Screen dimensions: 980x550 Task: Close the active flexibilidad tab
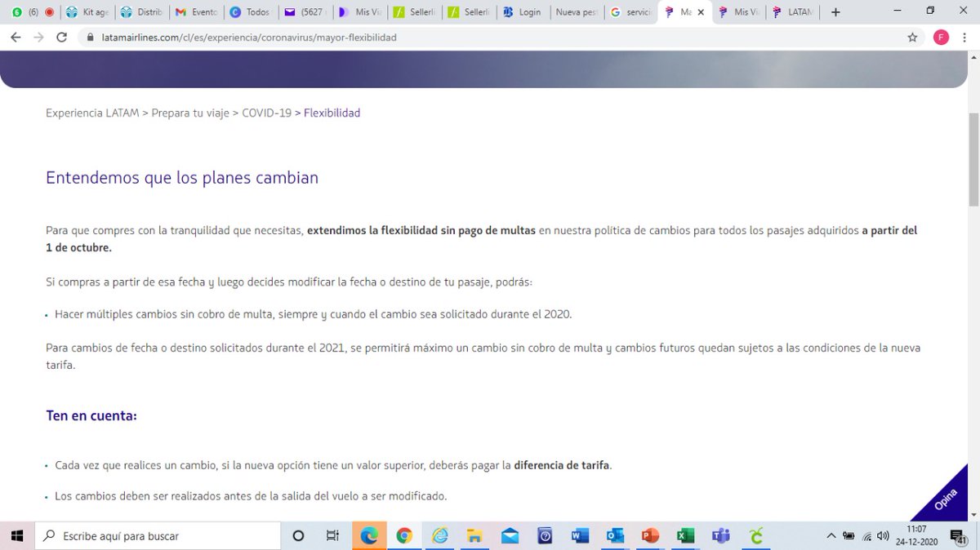click(x=701, y=12)
